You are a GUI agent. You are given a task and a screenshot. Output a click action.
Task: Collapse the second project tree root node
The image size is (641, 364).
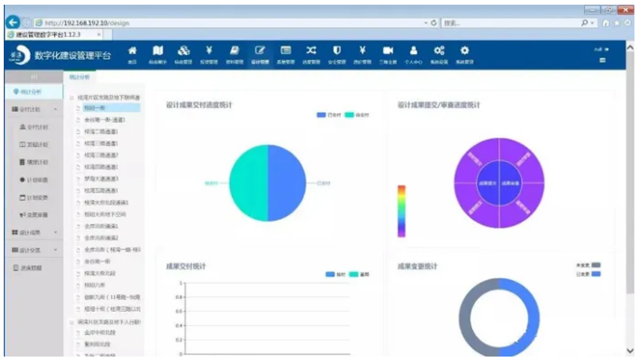[72, 322]
